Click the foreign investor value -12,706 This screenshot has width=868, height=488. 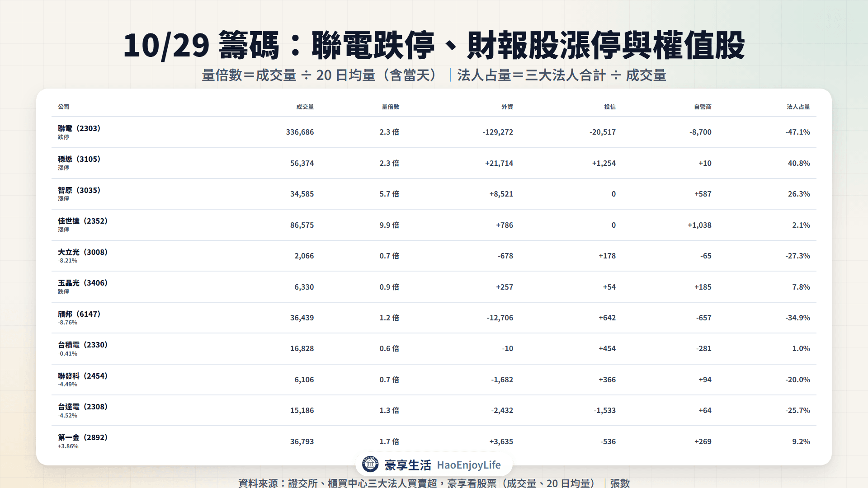pos(500,318)
